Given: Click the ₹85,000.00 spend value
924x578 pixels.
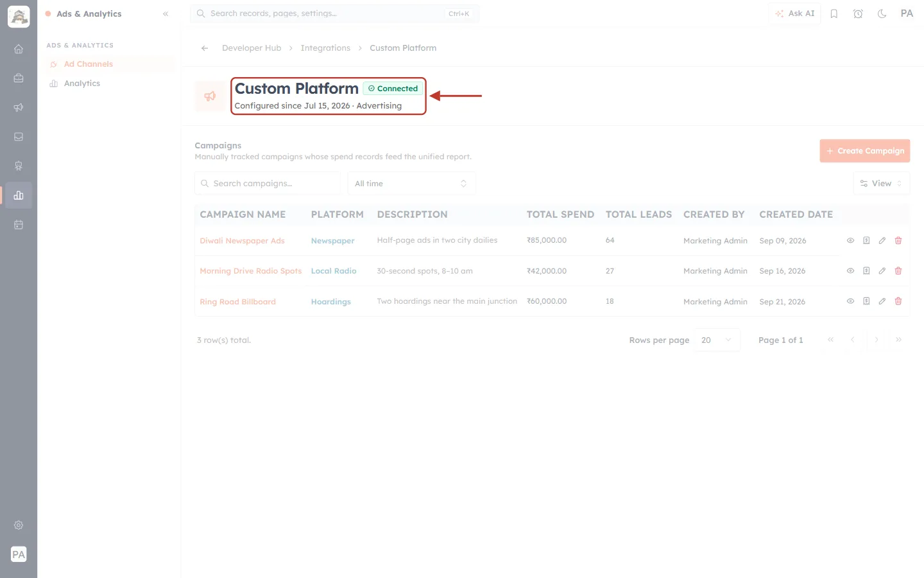Looking at the screenshot, I should coord(547,240).
